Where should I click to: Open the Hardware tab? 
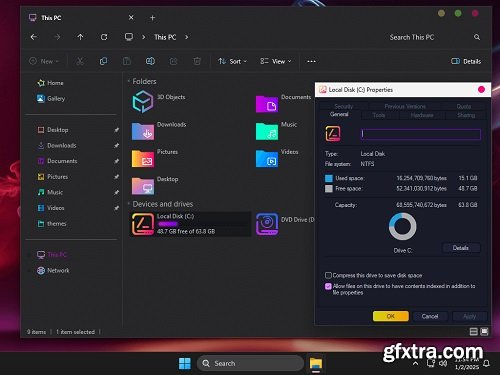[422, 115]
